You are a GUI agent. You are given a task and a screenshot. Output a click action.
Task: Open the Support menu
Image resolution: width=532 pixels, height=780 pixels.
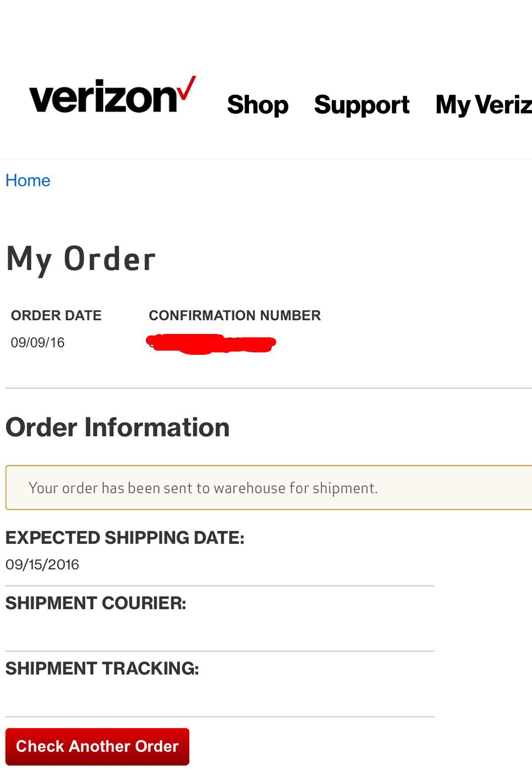[x=362, y=105]
